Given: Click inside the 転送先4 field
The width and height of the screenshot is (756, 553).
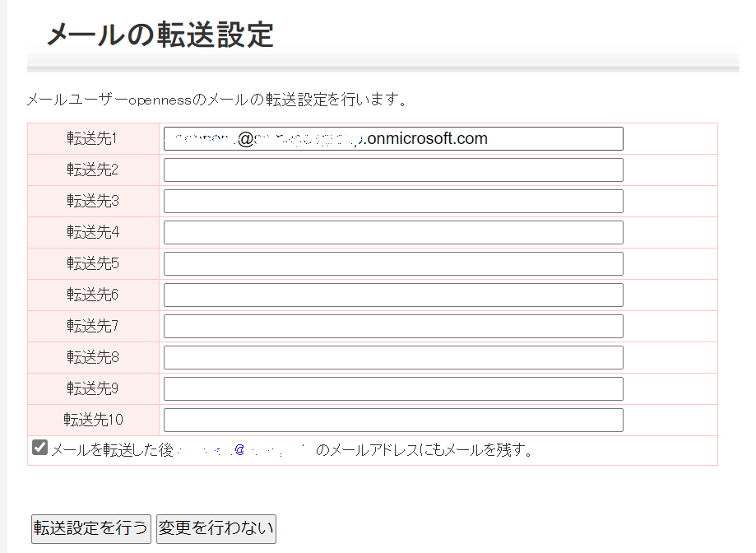Looking at the screenshot, I should (393, 232).
